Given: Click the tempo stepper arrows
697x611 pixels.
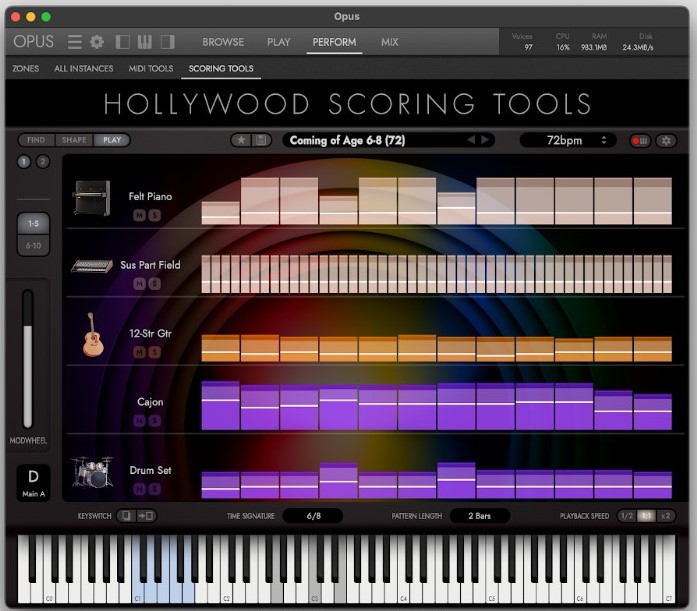Looking at the screenshot, I should click(604, 140).
